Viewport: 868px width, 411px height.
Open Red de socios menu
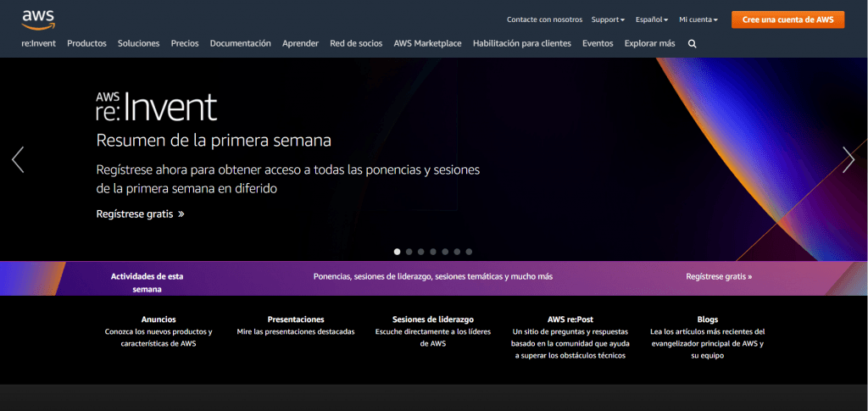click(356, 43)
